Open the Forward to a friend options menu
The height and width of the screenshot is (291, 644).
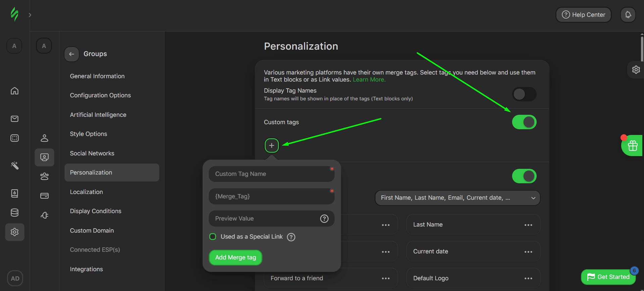(x=386, y=278)
